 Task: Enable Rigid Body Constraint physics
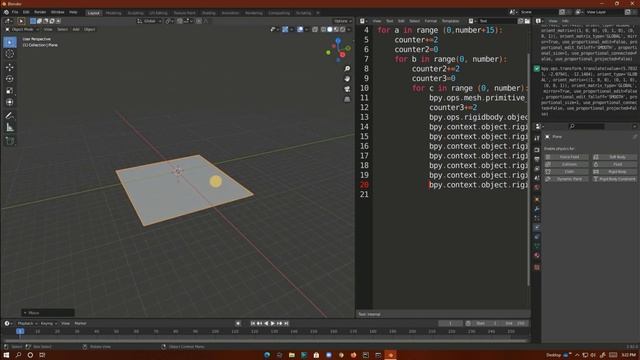(614, 179)
